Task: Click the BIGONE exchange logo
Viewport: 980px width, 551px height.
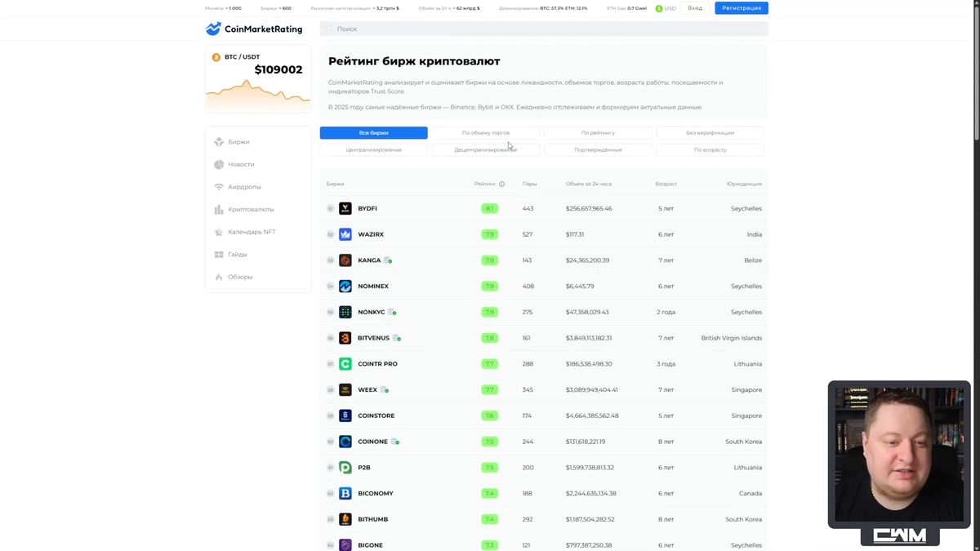Action: pos(345,545)
